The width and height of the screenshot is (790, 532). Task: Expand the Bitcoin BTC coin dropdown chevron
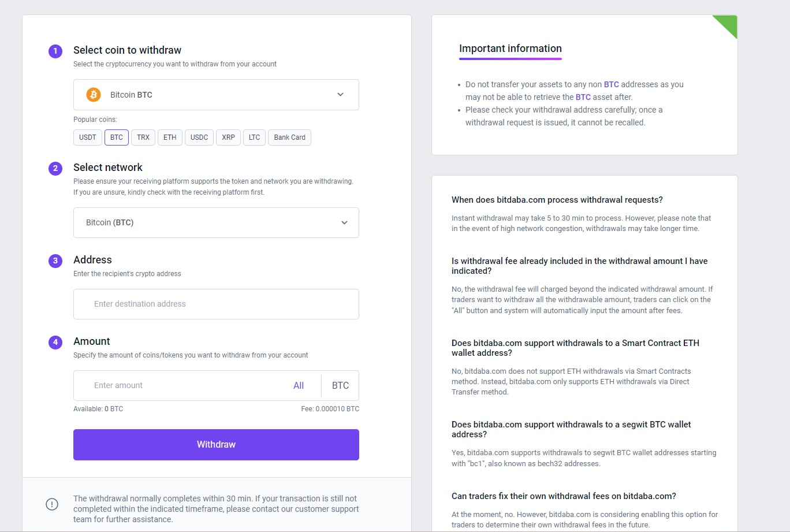click(x=340, y=95)
